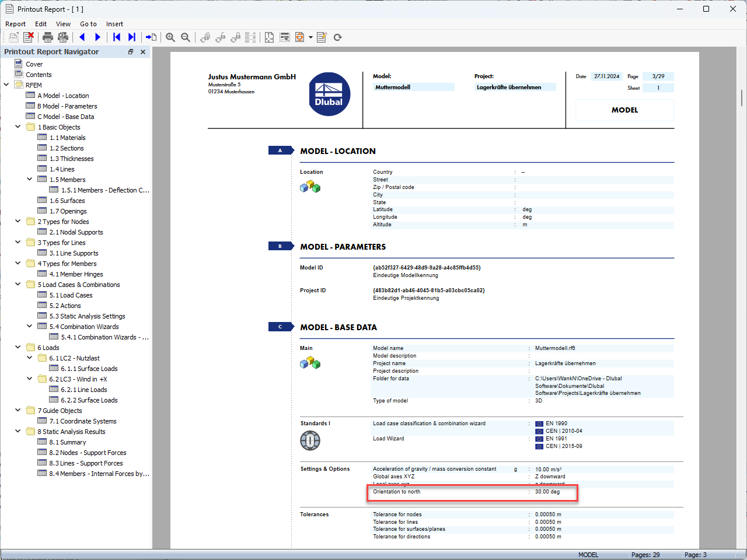Go to the previous page

(x=82, y=37)
